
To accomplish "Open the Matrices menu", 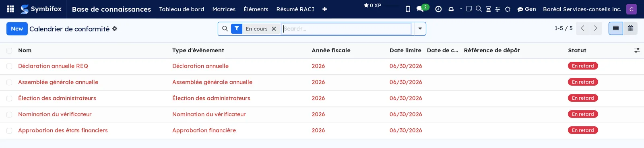I will coord(224,9).
